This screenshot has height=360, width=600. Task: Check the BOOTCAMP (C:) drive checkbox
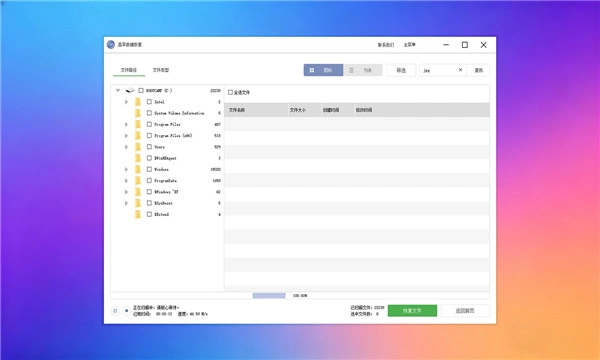point(141,90)
